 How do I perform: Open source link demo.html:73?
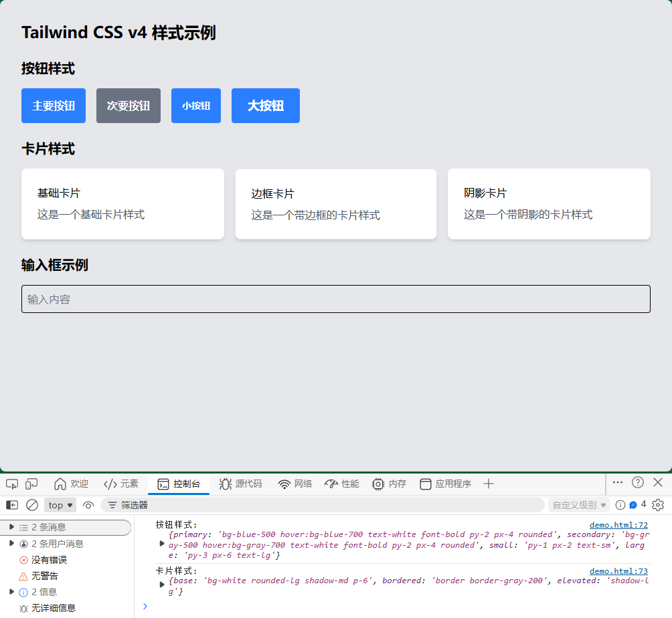tap(618, 571)
